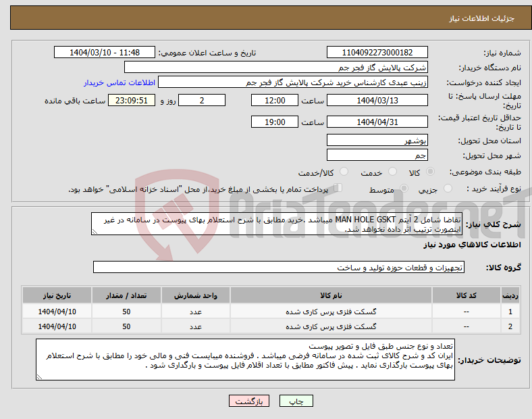Select the خدمت radio button
The height and width of the screenshot is (419, 532).
click(x=392, y=172)
